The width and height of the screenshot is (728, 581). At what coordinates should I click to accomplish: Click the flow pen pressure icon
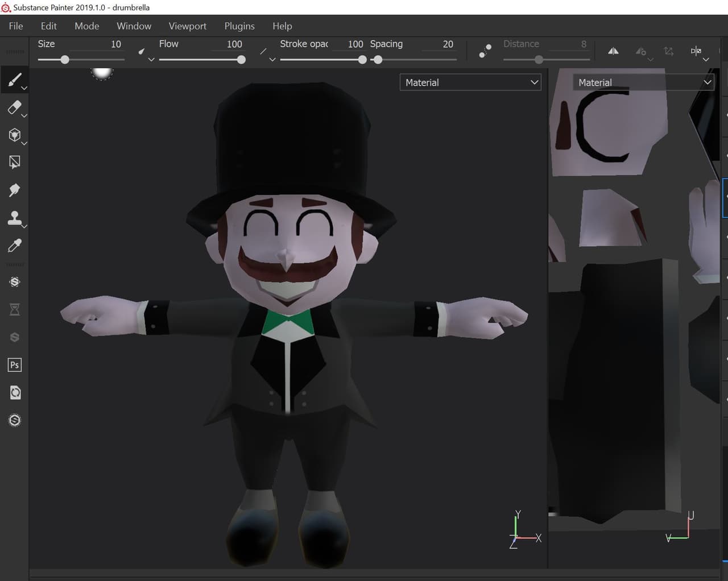pos(263,52)
